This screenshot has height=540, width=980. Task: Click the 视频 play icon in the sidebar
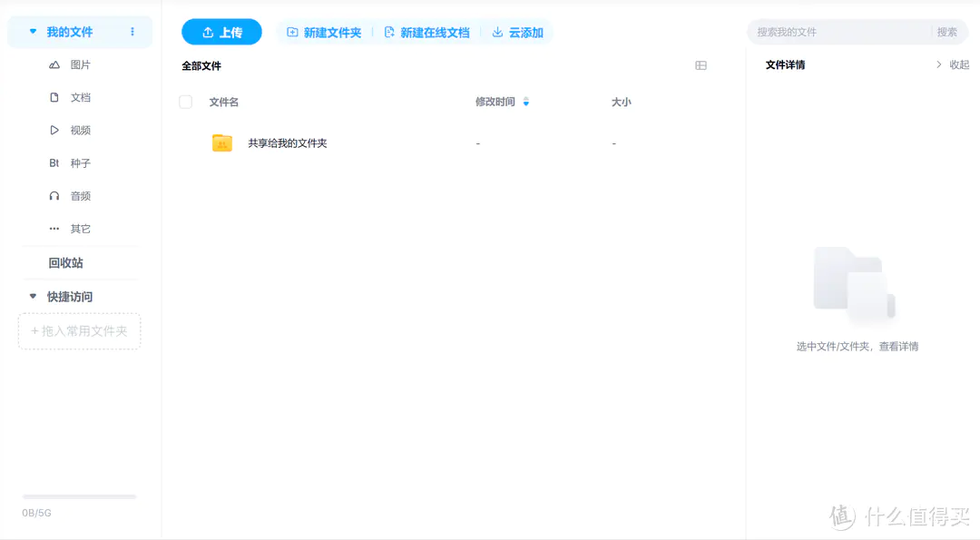[56, 130]
